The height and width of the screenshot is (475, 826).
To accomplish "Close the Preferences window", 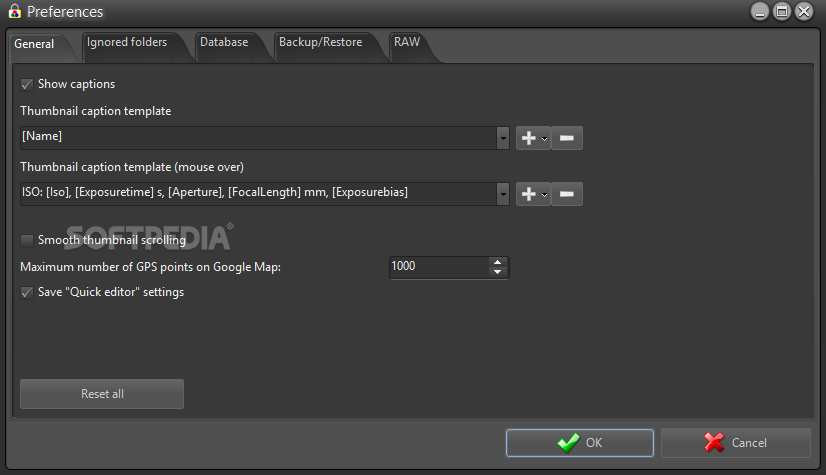I will 804,12.
